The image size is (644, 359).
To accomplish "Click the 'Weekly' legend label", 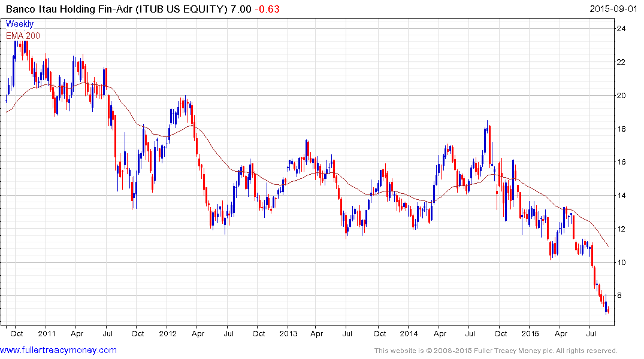I will pos(20,24).
